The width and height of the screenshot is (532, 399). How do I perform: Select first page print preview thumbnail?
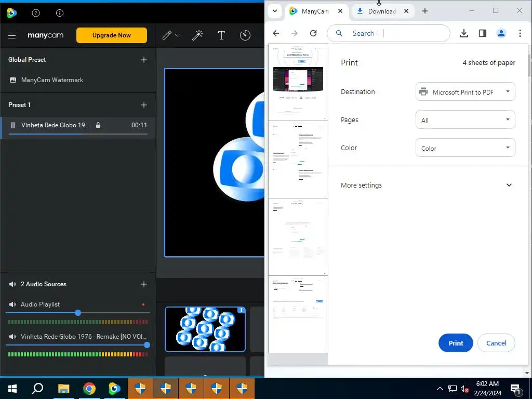coord(298,82)
